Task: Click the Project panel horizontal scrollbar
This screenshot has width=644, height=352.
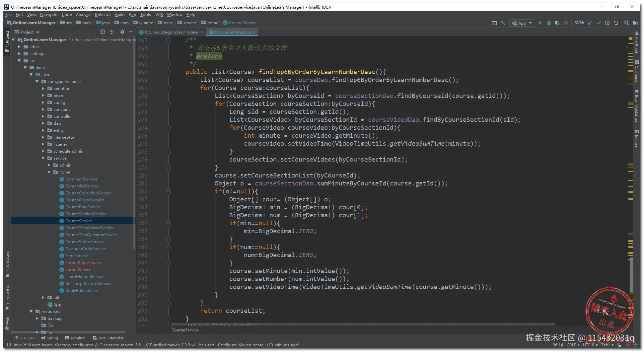Action: click(x=68, y=332)
